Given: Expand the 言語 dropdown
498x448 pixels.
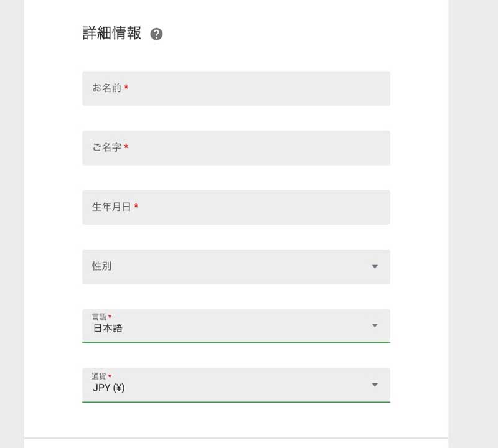Looking at the screenshot, I should [236, 326].
